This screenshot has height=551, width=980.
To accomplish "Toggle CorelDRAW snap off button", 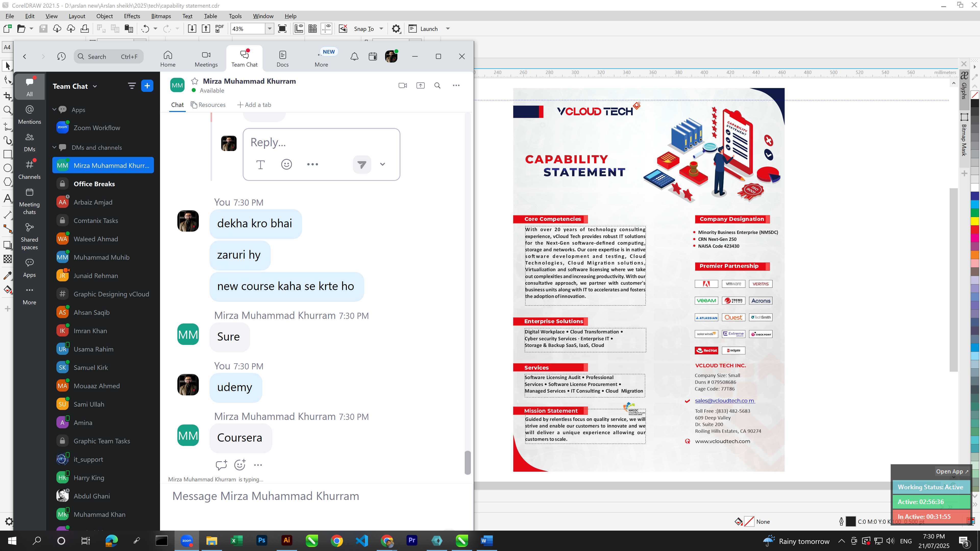I will [x=343, y=29].
